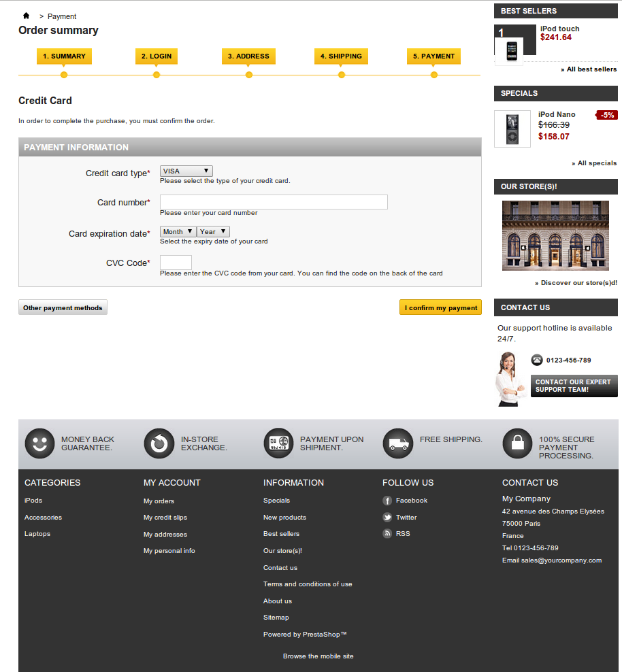Screen dimensions: 622x672
Task: Focus the Card number input field
Action: pyautogui.click(x=274, y=202)
